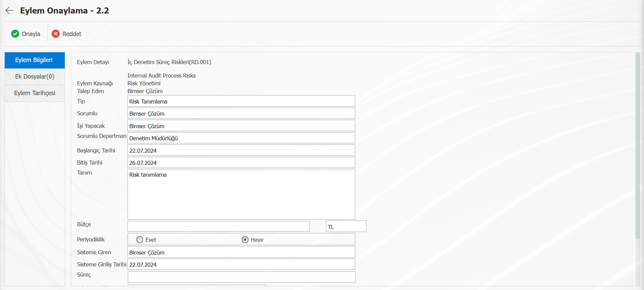Click the 'Eylem Detayı' label
The width and height of the screenshot is (644, 290).
pos(93,62)
